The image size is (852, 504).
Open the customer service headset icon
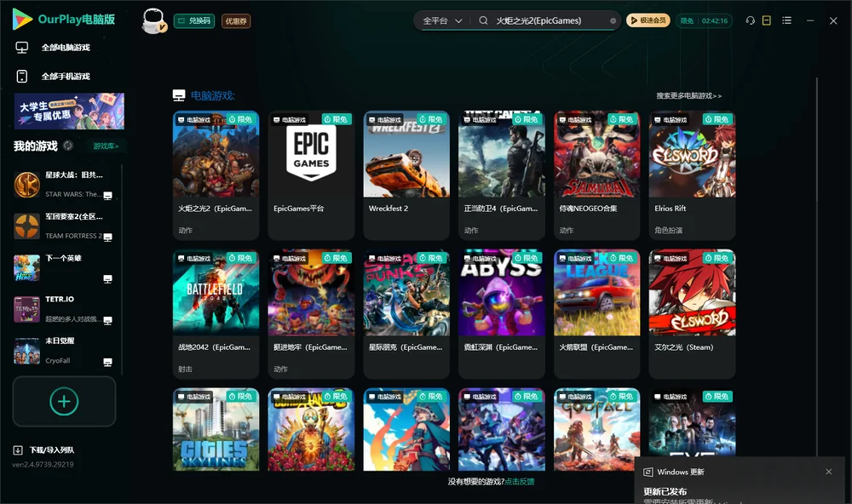coord(750,20)
